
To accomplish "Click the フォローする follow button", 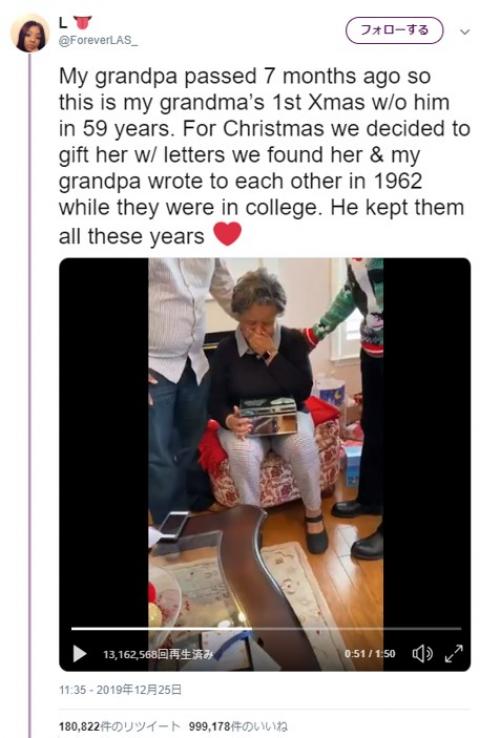I will pyautogui.click(x=395, y=31).
